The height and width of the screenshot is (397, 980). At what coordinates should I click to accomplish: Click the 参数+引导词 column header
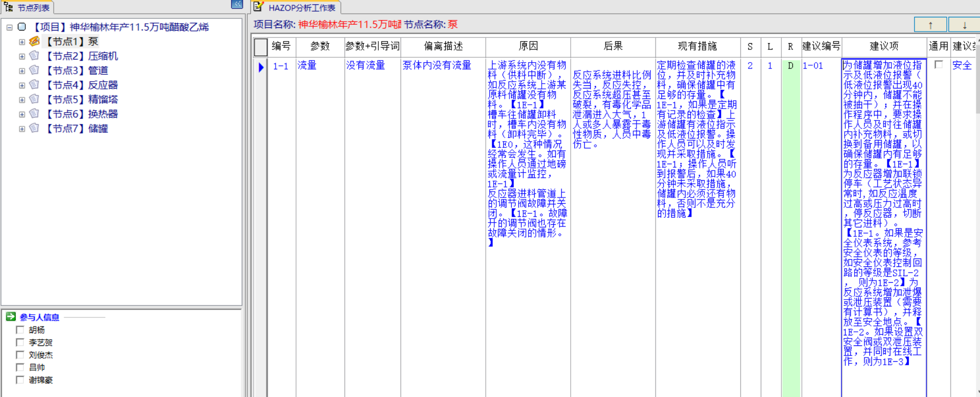(373, 46)
